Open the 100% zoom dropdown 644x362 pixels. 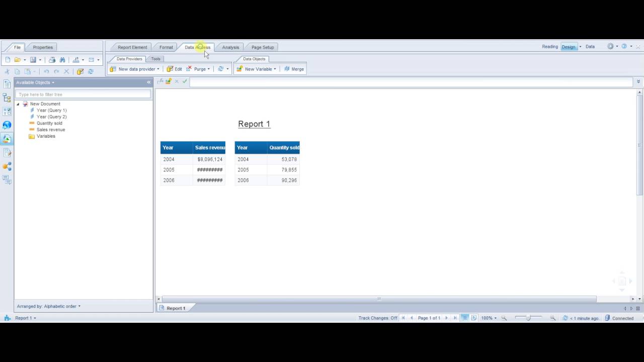click(x=489, y=318)
